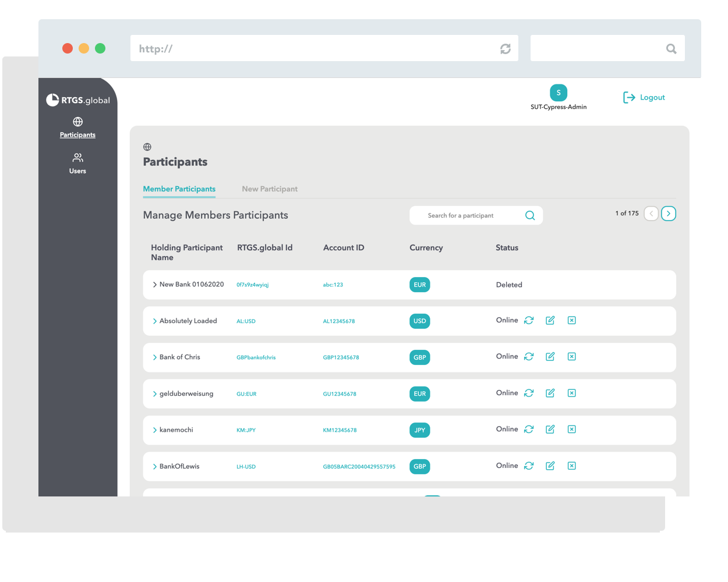Refresh status for Bank of Chris
Viewport: 728px width, 582px height.
529,356
